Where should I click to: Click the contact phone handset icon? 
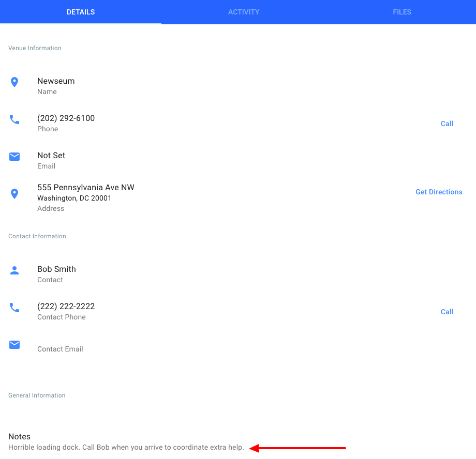pos(14,308)
